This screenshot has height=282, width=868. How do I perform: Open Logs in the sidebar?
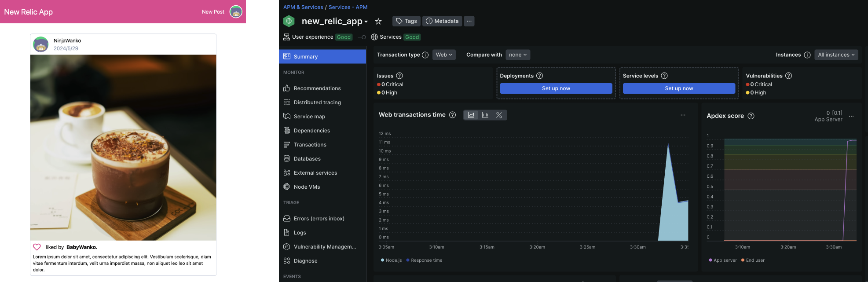[322, 233]
